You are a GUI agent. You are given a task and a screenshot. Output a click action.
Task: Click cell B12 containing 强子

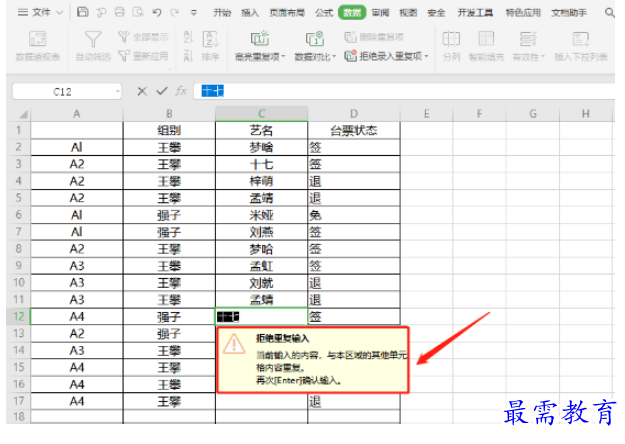169,316
